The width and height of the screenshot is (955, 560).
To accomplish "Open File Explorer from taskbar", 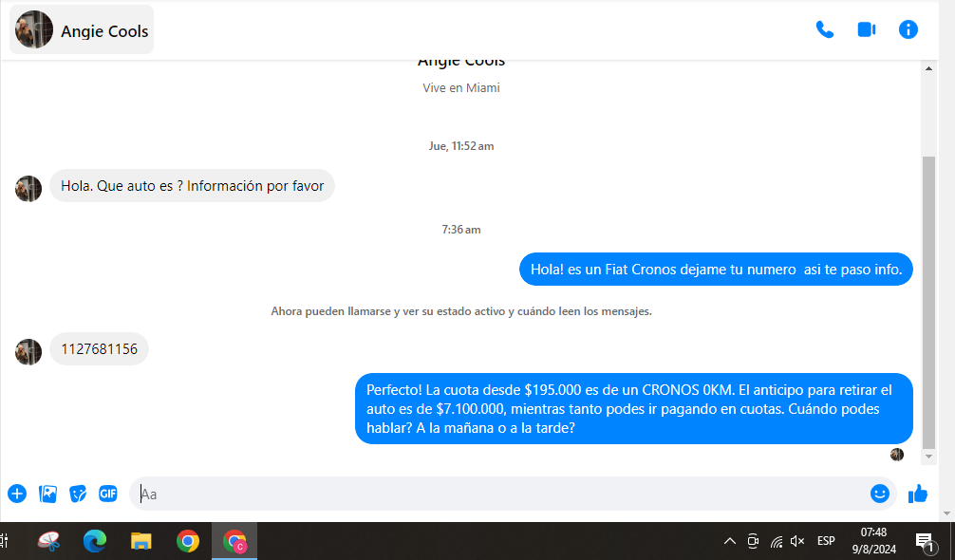I will tap(141, 540).
